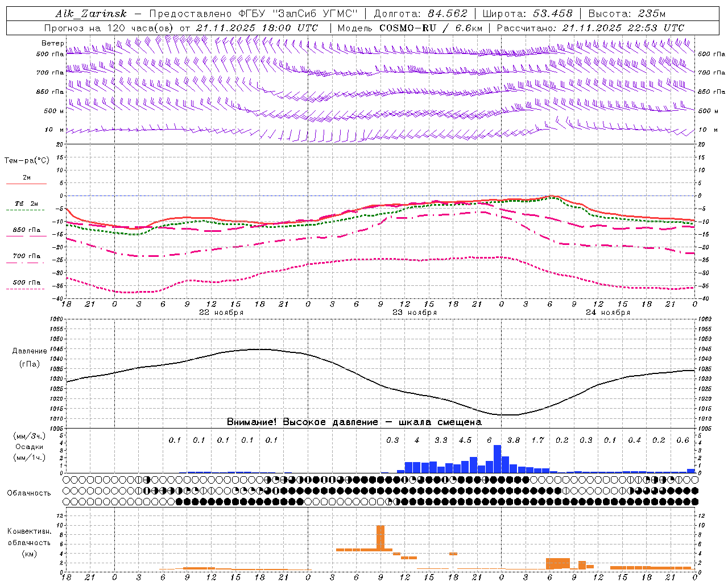Click the date label '24 ноября'
This screenshot has width=728, height=582.
(x=608, y=313)
